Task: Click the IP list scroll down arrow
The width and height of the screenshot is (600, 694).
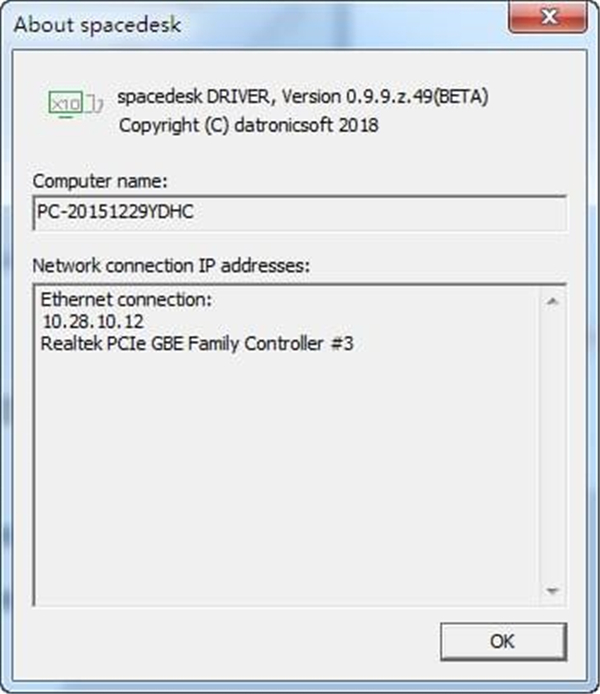Action: (553, 592)
